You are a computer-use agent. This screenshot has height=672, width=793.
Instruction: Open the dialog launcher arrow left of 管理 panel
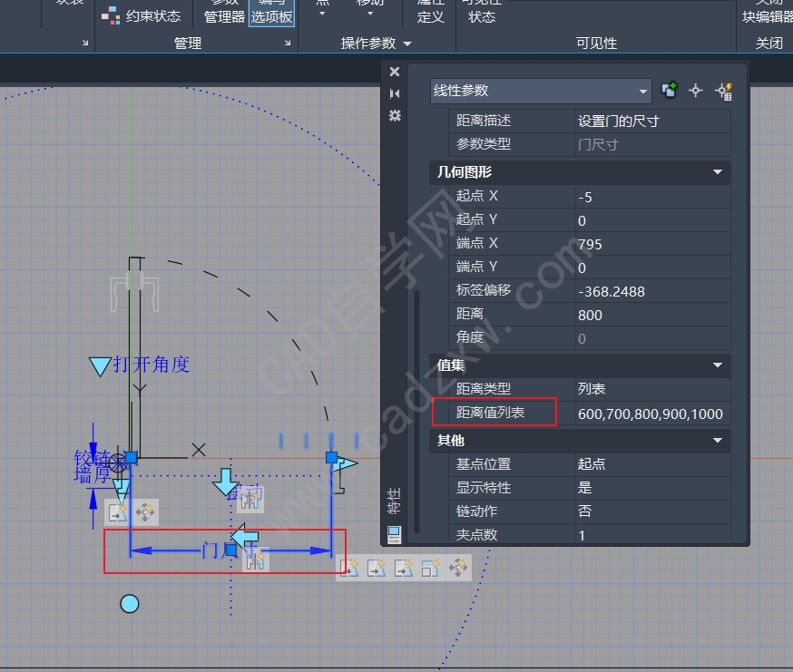(85, 43)
